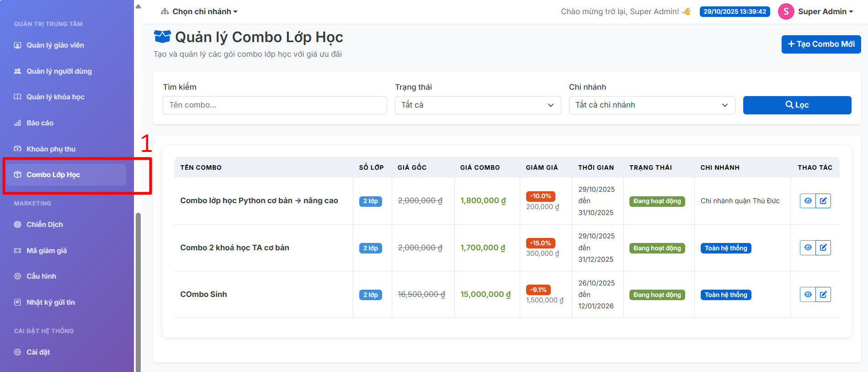The width and height of the screenshot is (868, 372).
Task: View details of Combo 2 khoá học TA
Action: [x=808, y=248]
